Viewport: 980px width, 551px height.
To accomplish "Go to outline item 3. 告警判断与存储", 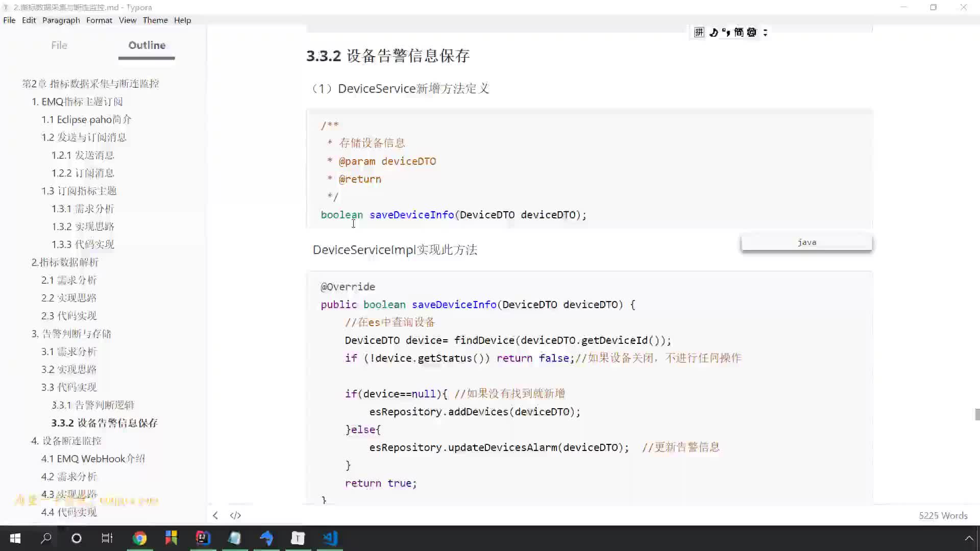I will 71,334.
